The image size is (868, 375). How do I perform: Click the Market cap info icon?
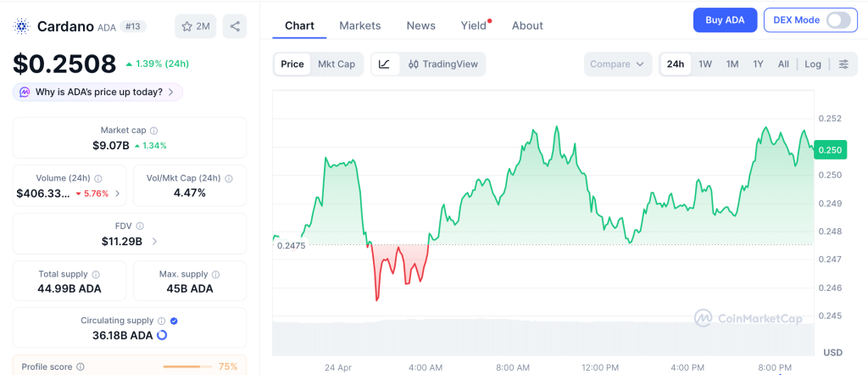coord(153,131)
